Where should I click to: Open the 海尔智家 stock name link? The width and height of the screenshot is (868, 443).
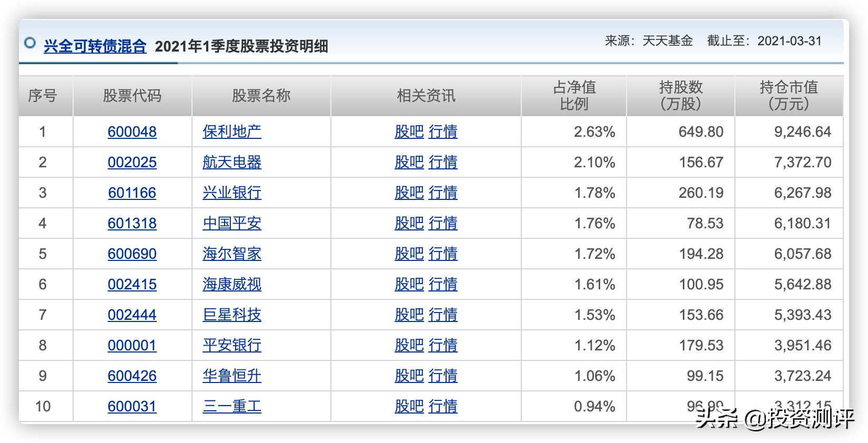click(232, 254)
